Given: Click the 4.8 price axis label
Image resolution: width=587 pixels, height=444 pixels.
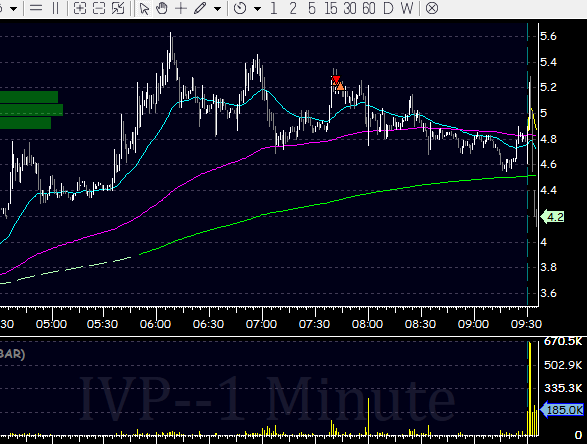Looking at the screenshot, I should tap(548, 139).
